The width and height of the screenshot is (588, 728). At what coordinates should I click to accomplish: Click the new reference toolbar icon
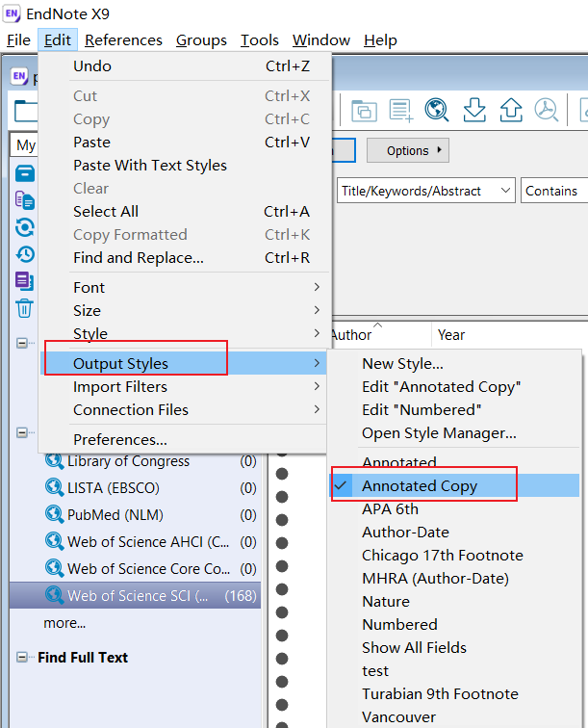click(401, 111)
